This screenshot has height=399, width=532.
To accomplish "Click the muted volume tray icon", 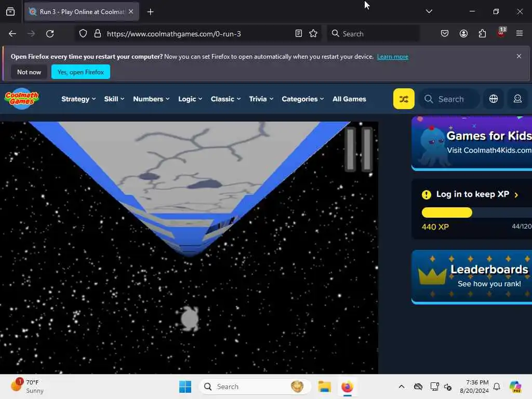I will coord(448,387).
